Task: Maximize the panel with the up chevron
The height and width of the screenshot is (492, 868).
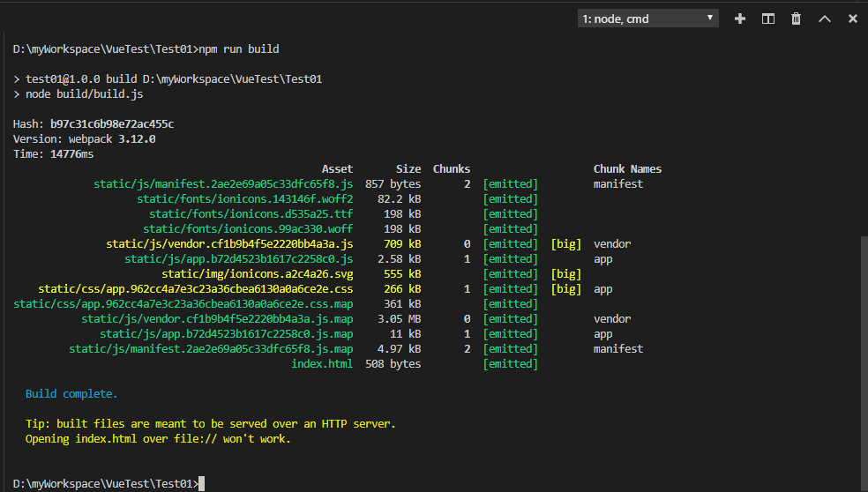Action: click(824, 19)
